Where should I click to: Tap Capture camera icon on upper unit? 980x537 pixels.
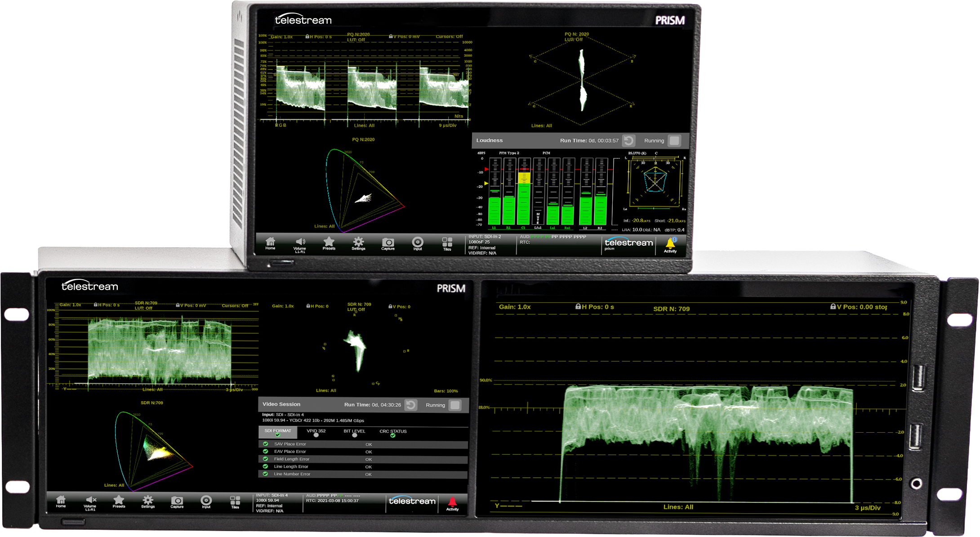click(x=388, y=244)
